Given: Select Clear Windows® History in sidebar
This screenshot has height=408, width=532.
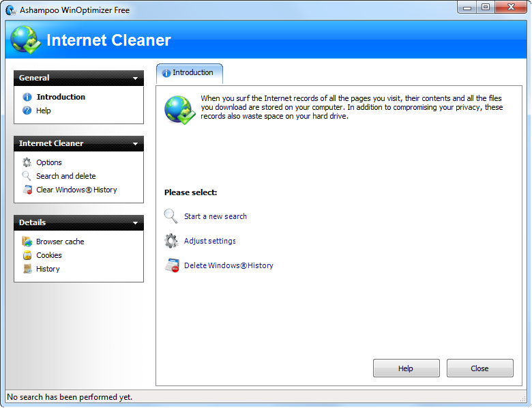Looking at the screenshot, I should (76, 190).
